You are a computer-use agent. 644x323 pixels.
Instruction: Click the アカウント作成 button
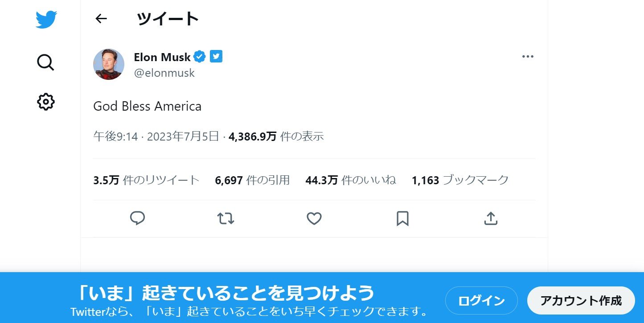click(581, 300)
